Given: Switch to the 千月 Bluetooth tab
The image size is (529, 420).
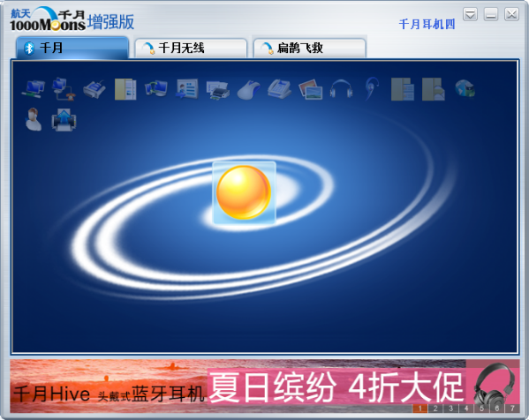Looking at the screenshot, I should (x=72, y=48).
